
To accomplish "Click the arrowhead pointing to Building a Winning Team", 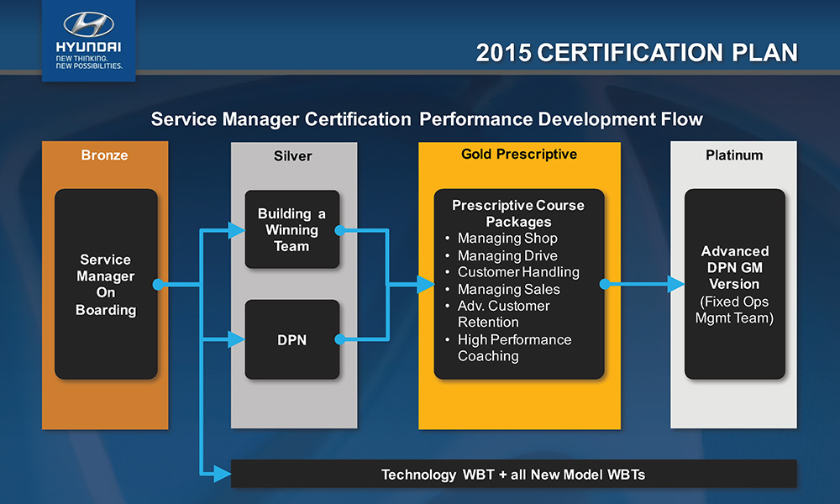I will point(237,230).
